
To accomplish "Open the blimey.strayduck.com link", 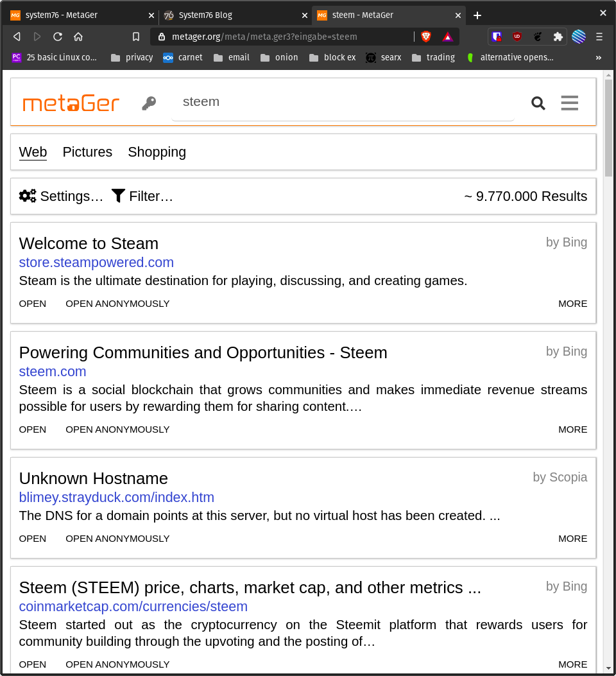I will pos(117,497).
